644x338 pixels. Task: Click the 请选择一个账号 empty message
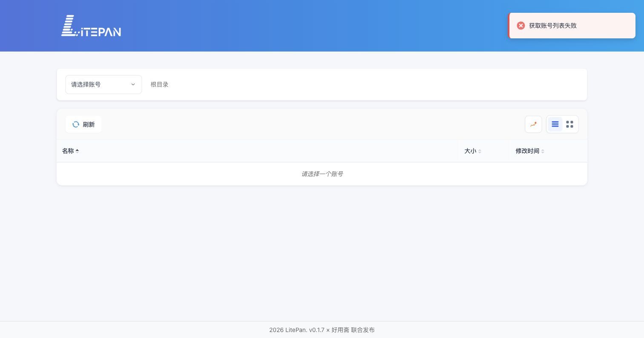click(322, 174)
